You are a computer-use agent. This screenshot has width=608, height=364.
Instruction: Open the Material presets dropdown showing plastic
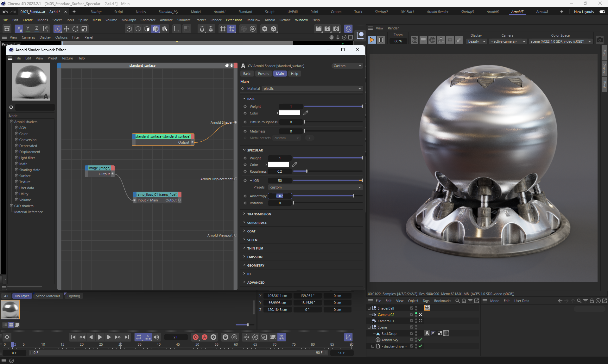point(312,89)
